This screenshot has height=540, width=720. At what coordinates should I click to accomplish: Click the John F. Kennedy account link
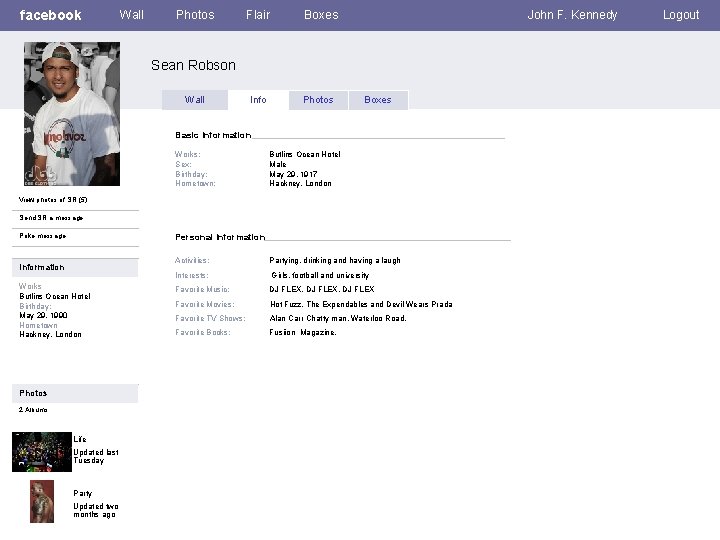572,15
